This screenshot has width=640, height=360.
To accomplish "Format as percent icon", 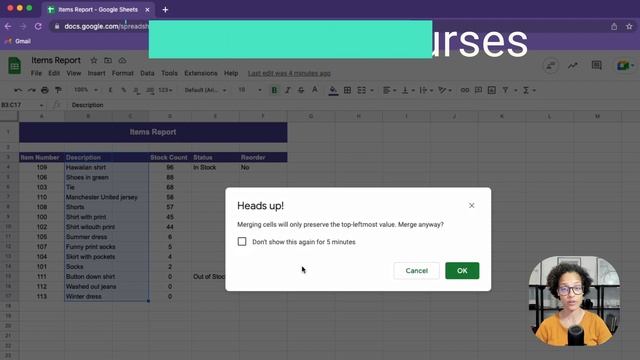I will pos(123,90).
